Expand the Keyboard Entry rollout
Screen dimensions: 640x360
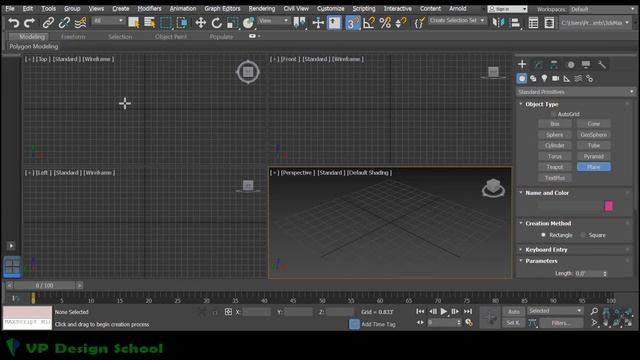546,249
